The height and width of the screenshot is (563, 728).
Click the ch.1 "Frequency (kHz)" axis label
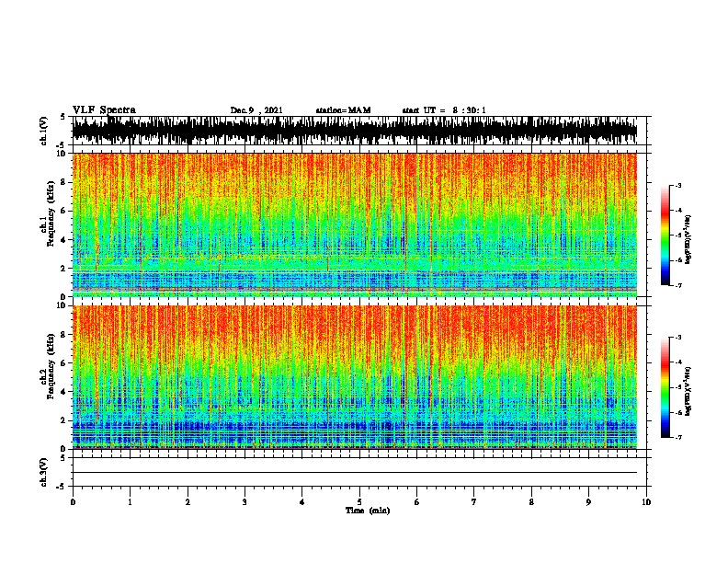[x=49, y=213]
